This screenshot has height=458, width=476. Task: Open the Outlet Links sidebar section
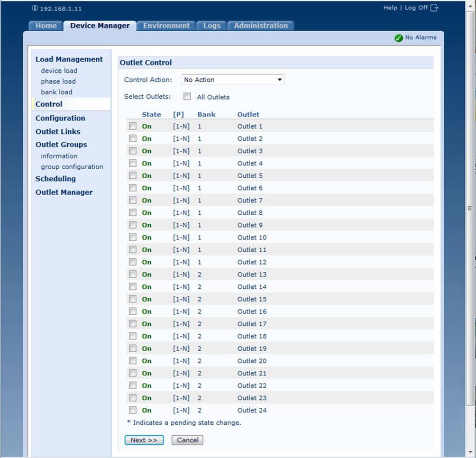pyautogui.click(x=58, y=132)
